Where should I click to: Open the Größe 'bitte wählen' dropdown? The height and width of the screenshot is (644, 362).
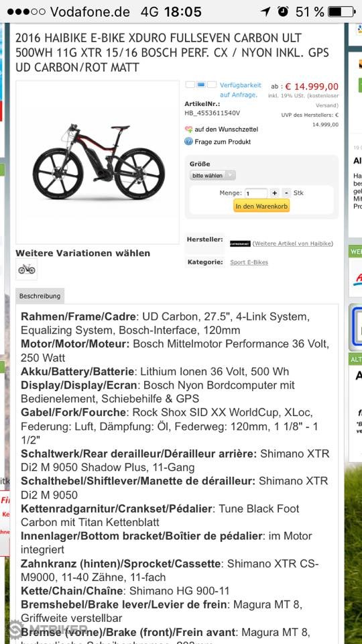213,175
